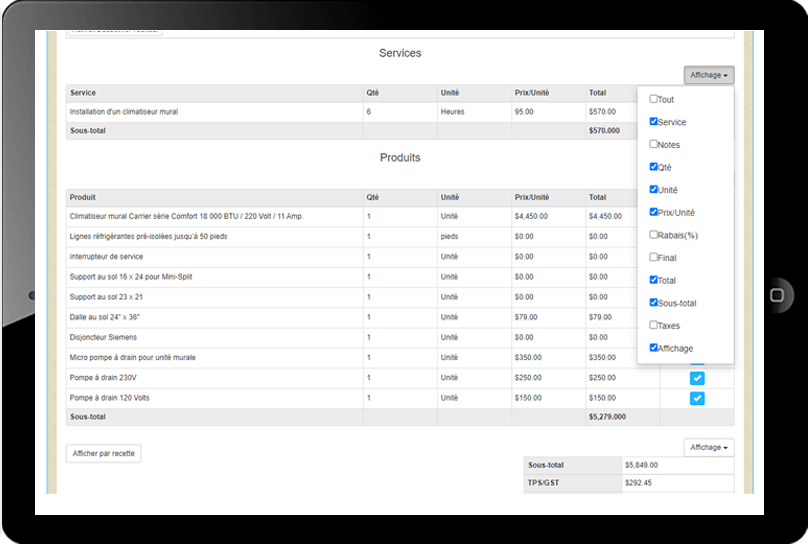
Task: Select Support au sol 23 x 21 row
Action: pos(400,297)
